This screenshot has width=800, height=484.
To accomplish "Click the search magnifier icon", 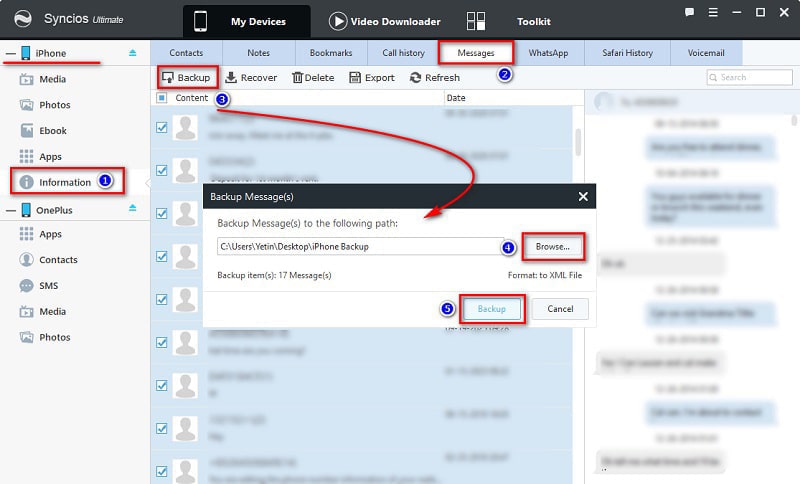I will tap(713, 78).
